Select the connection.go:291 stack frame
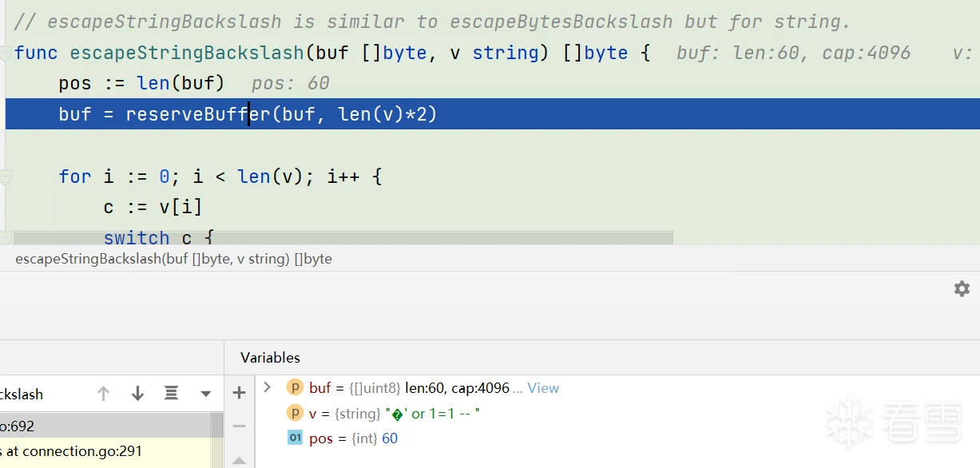Screen dimensions: 980x468 coord(72,451)
